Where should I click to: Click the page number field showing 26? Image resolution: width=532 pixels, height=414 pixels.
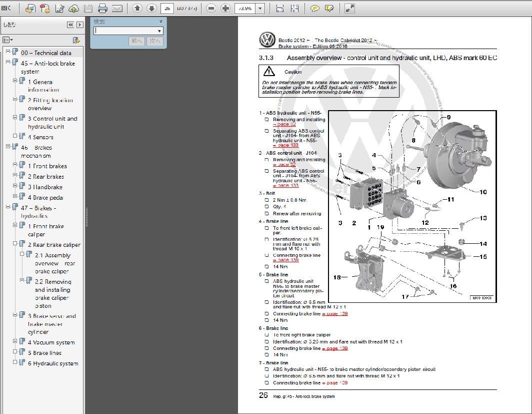point(167,9)
